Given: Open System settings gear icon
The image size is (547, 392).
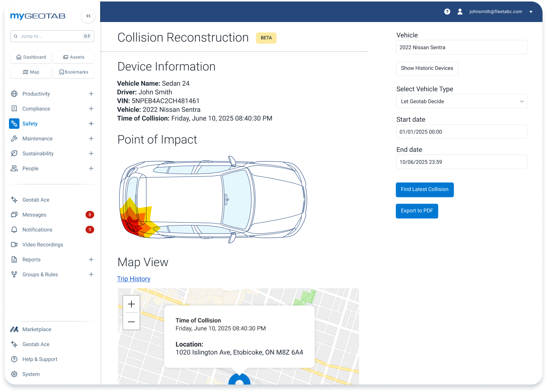Looking at the screenshot, I should [14, 374].
